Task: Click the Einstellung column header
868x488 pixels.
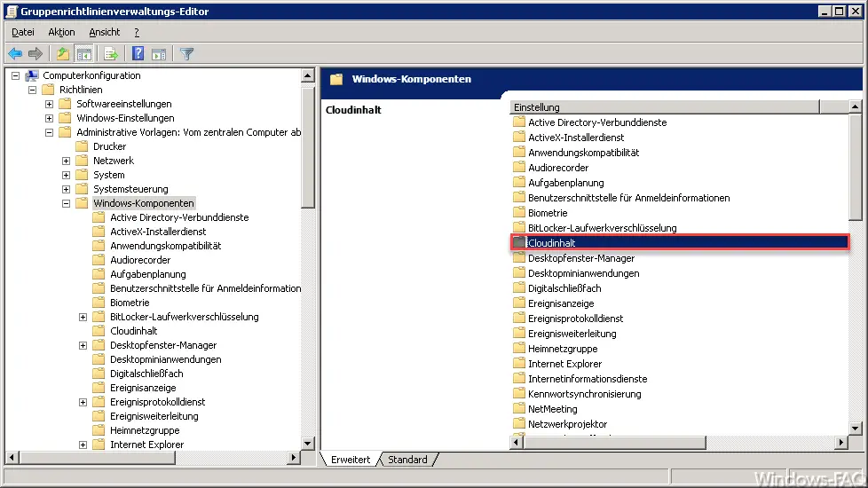Action: [664, 106]
